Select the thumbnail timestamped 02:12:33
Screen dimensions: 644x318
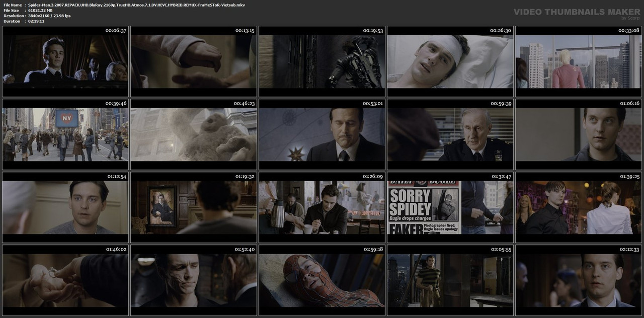coord(579,280)
